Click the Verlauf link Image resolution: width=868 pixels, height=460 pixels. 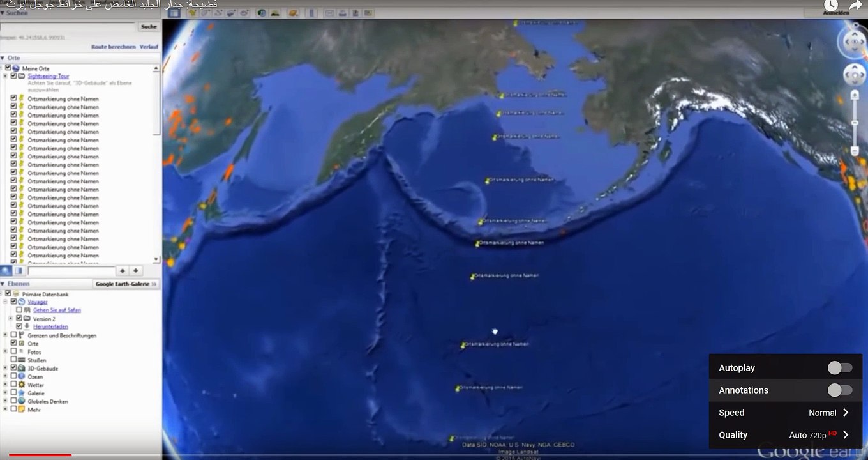(x=149, y=47)
